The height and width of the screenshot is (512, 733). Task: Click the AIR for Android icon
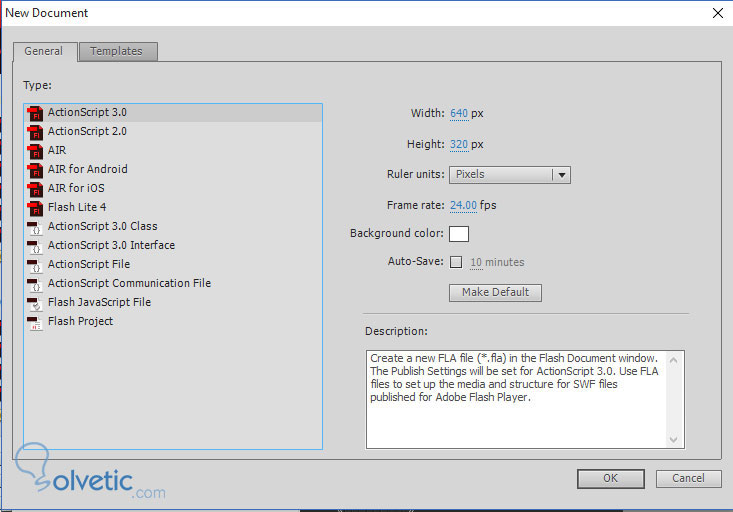35,170
